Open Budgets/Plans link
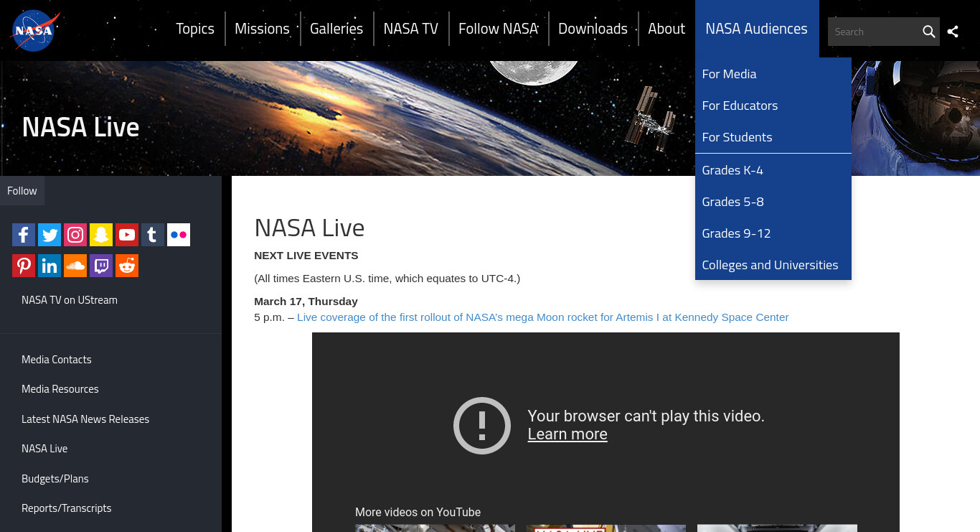 [x=55, y=479]
